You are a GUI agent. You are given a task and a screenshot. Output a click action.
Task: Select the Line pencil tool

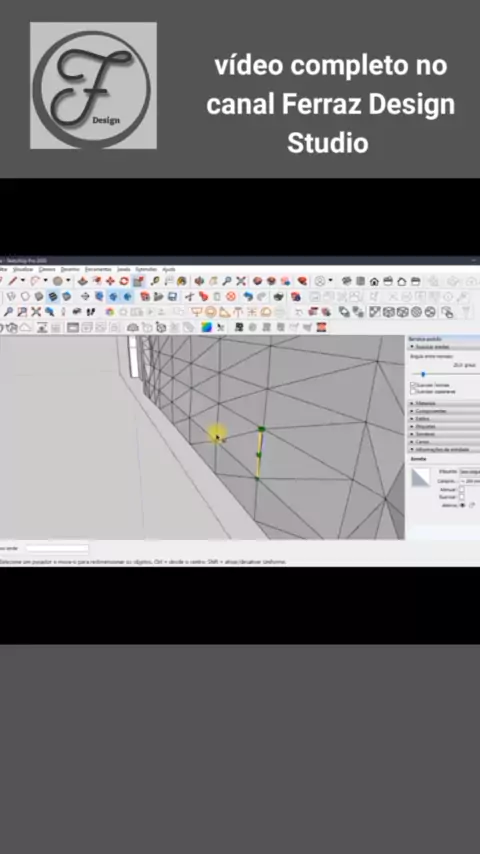tap(12, 281)
